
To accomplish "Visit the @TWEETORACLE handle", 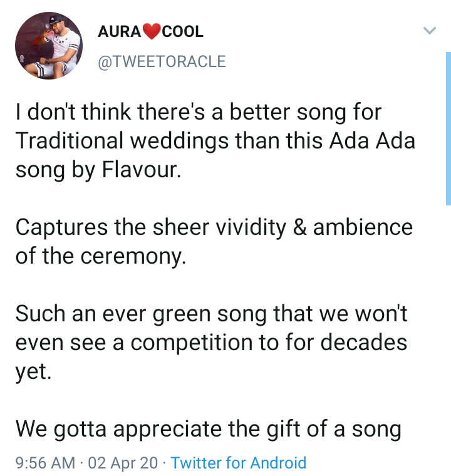I will (x=162, y=61).
